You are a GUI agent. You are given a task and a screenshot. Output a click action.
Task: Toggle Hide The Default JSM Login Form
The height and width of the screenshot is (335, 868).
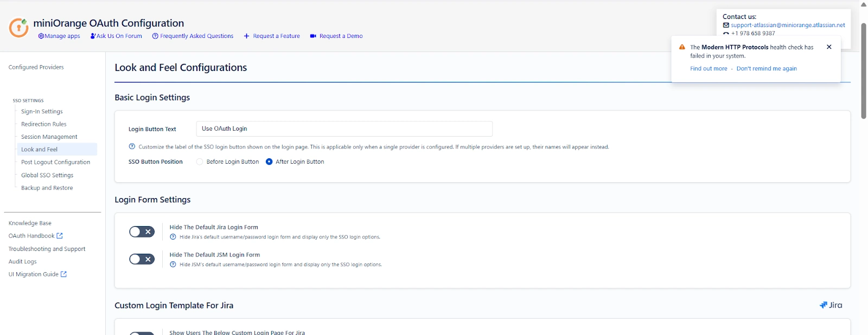[142, 259]
